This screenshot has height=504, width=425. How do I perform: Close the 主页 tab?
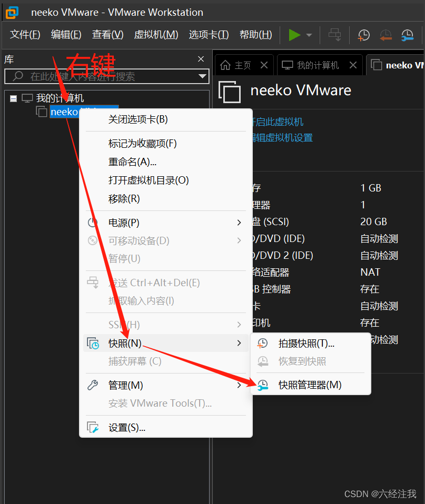click(264, 65)
